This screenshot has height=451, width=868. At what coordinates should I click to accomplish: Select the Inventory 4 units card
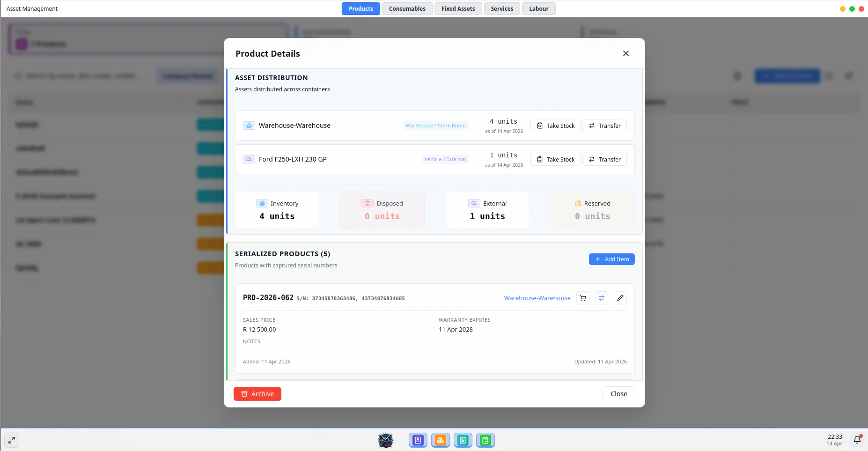(277, 210)
